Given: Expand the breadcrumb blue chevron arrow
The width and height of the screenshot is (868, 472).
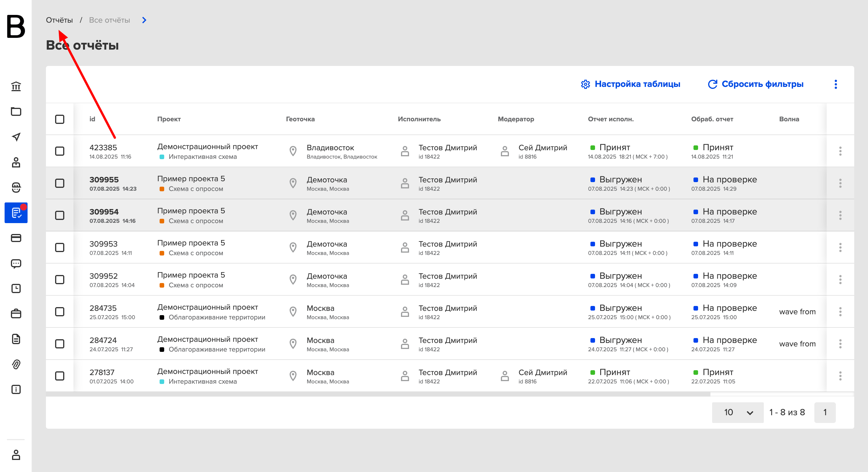Looking at the screenshot, I should click(144, 20).
